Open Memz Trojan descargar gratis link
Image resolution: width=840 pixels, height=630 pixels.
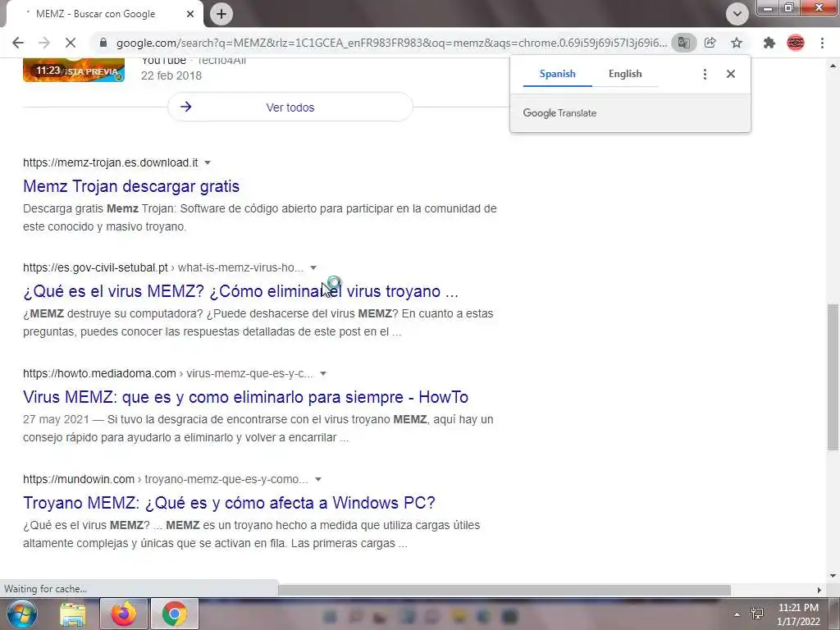tap(131, 186)
